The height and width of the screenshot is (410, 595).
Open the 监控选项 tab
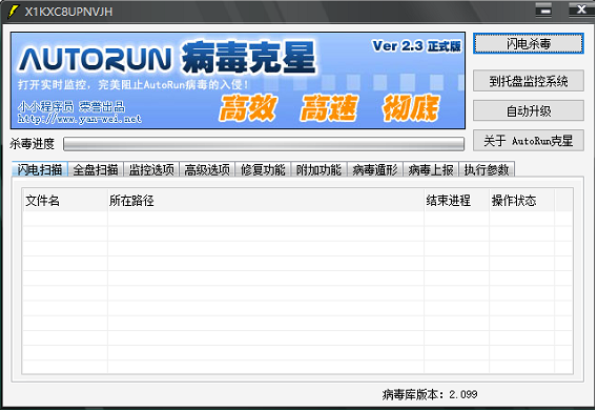151,170
